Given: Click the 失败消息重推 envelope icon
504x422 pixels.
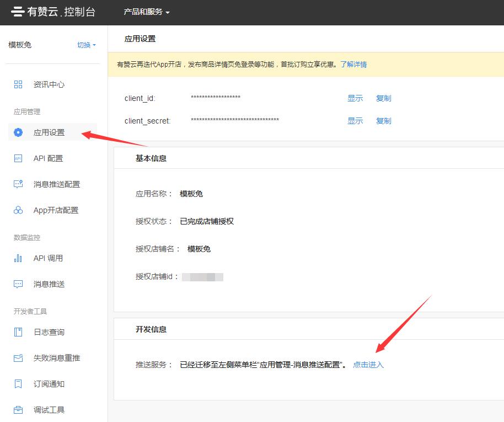Looking at the screenshot, I should pyautogui.click(x=18, y=358).
